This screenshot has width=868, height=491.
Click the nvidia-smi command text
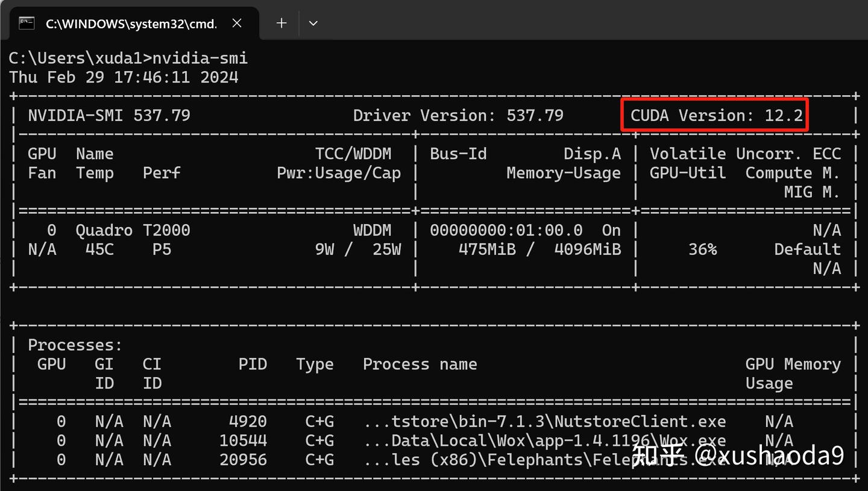200,58
